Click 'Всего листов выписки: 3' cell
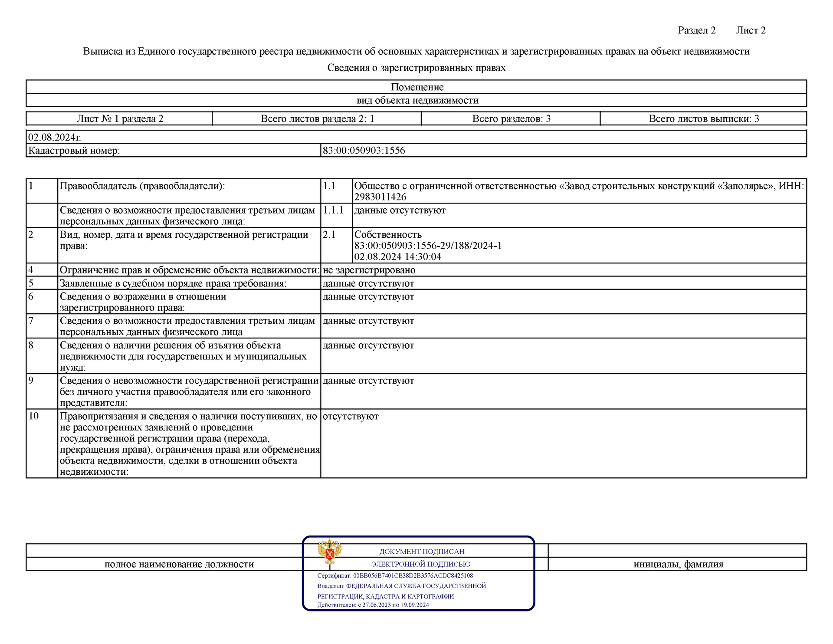This screenshot has height=644, width=833. (704, 119)
